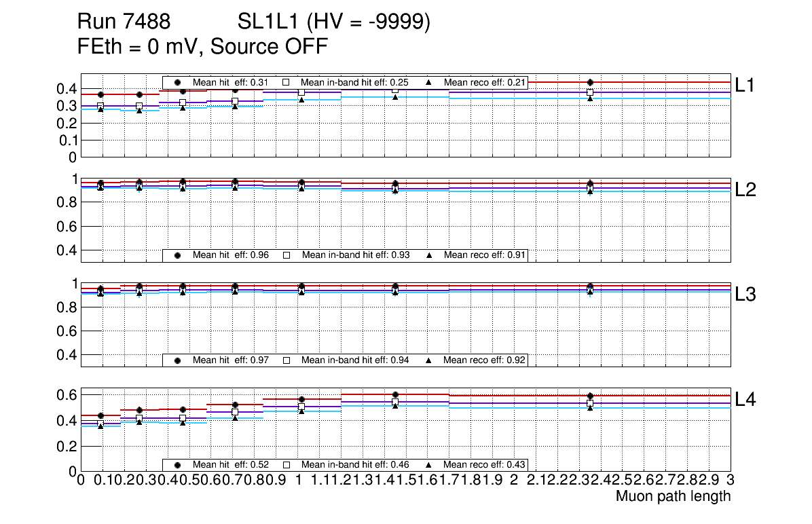Image resolution: width=812 pixels, height=524 pixels.
Task: Click the L3 panel label
Action: (x=745, y=295)
